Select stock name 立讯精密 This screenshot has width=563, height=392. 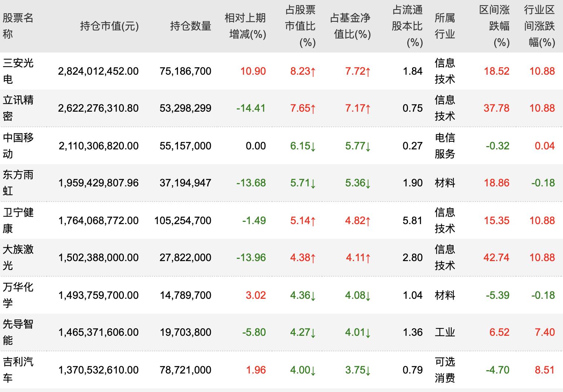18,108
